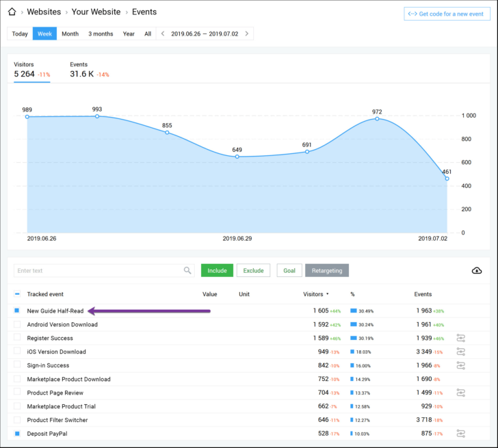Click the home icon in breadcrumb
This screenshot has width=498, height=448.
(12, 12)
